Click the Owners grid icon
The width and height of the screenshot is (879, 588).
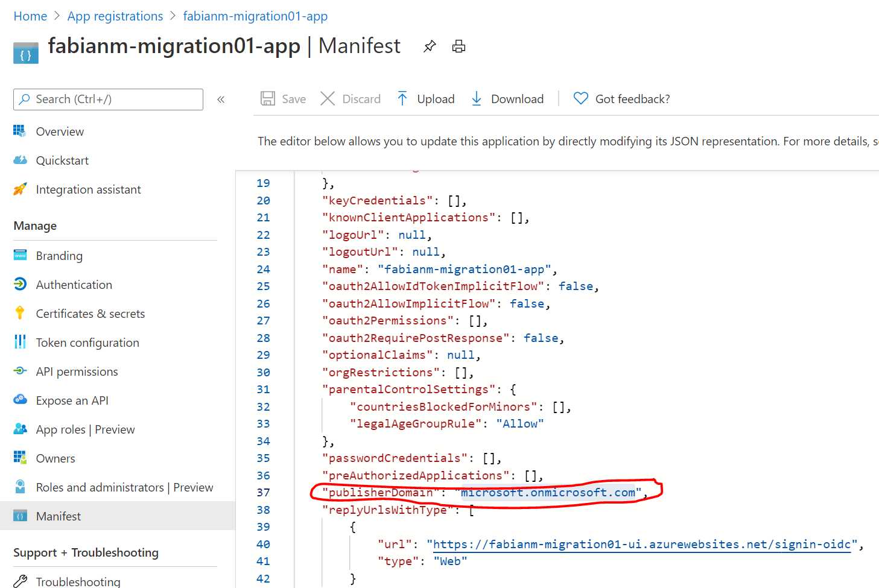tap(20, 457)
